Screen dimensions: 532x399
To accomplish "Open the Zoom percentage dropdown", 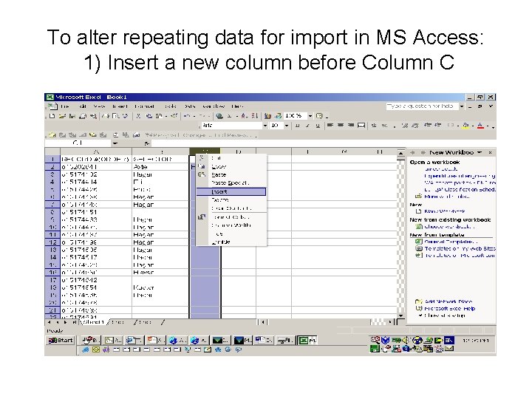I will [x=310, y=116].
